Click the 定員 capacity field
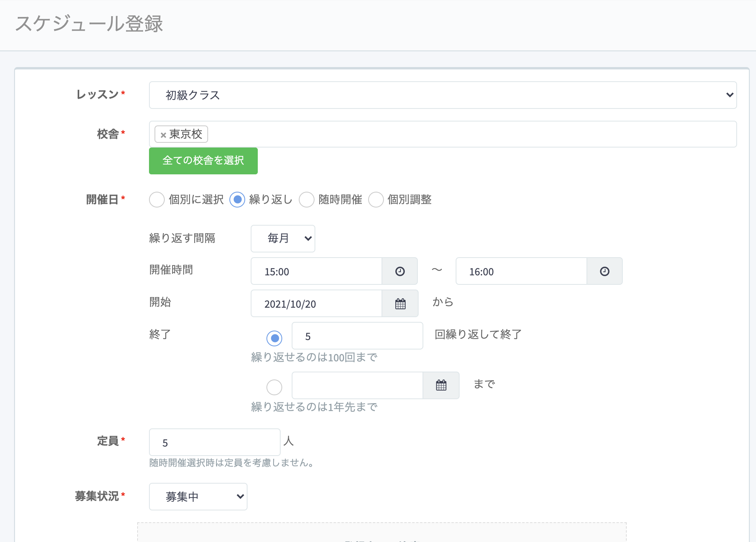The width and height of the screenshot is (756, 542). click(215, 442)
